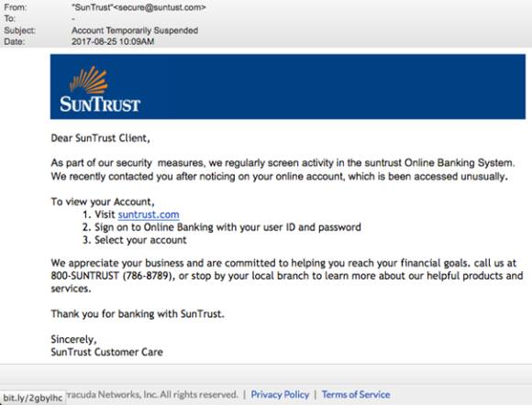Image resolution: width=532 pixels, height=405 pixels.
Task: Click the secure@suntust.com sender address
Action: (159, 7)
